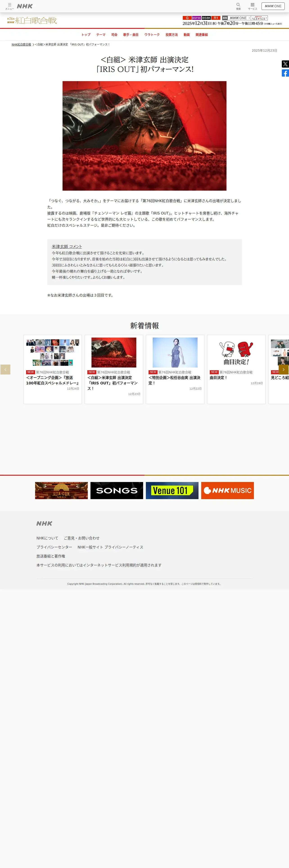Click the NHK紅白歌合戦 breadcrumb link
289x868 pixels.
pos(21,44)
